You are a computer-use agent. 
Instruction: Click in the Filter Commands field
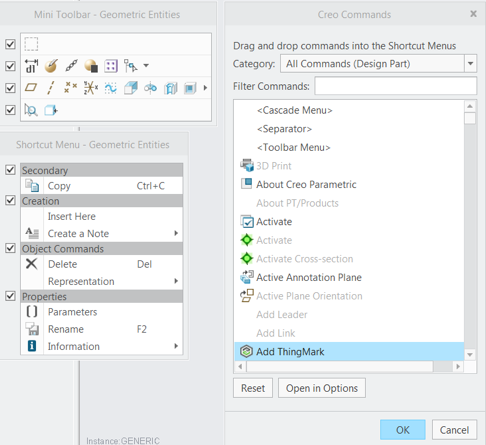click(396, 86)
